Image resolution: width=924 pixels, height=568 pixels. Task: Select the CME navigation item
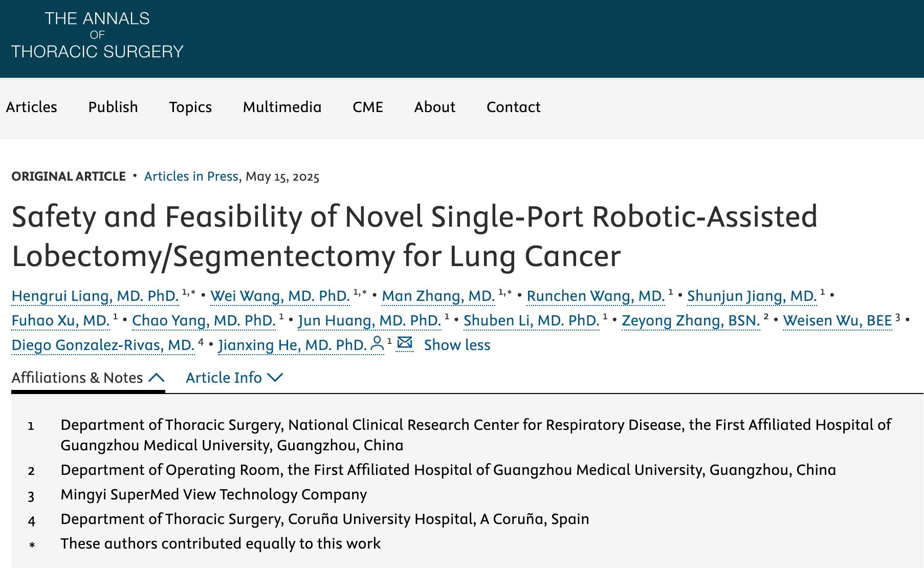point(368,107)
